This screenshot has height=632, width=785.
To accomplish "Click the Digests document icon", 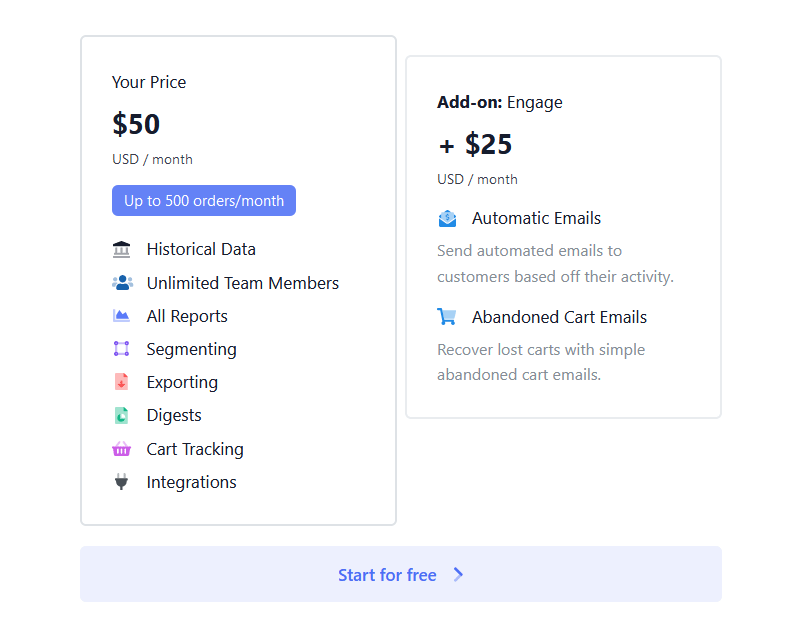I will coord(121,415).
